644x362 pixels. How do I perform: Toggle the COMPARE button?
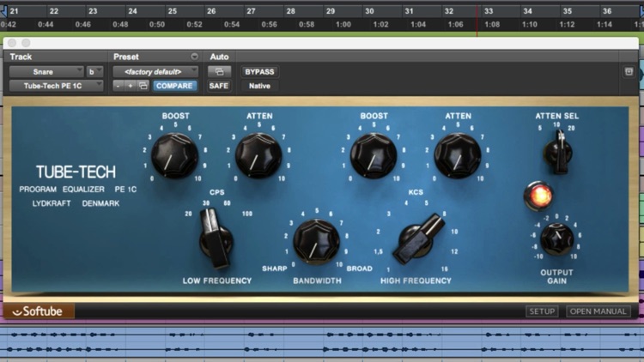pyautogui.click(x=174, y=86)
